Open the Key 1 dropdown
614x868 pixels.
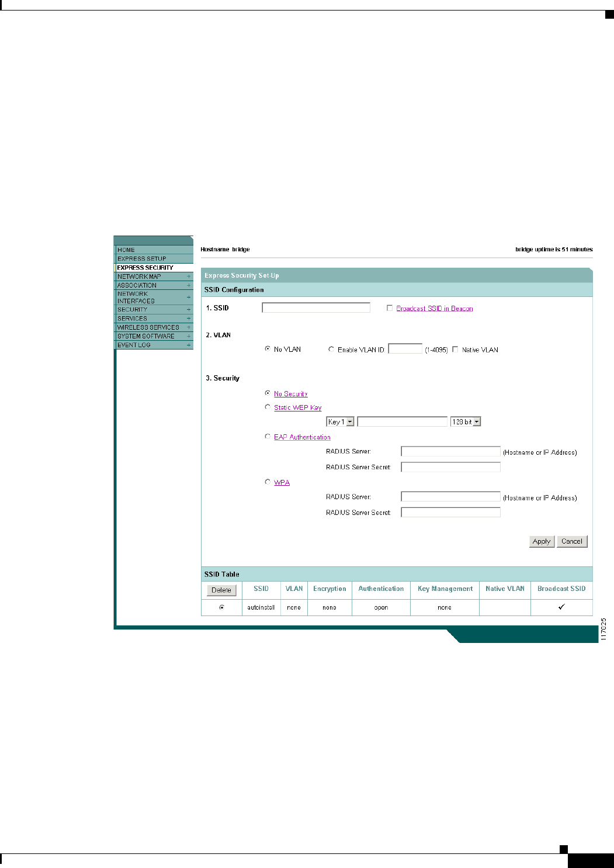pyautogui.click(x=341, y=421)
